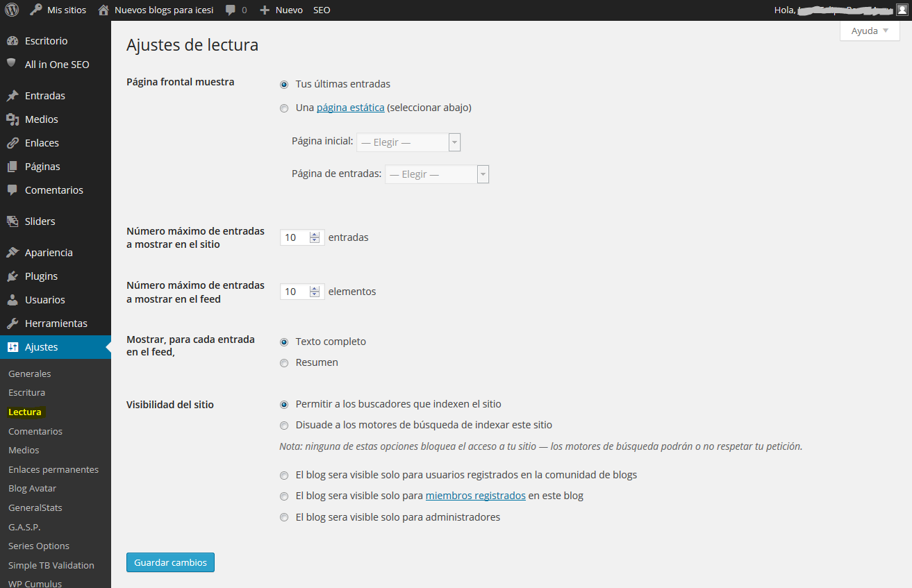Open Enlaces permanentes settings submenu
The height and width of the screenshot is (588, 912).
[x=53, y=469]
